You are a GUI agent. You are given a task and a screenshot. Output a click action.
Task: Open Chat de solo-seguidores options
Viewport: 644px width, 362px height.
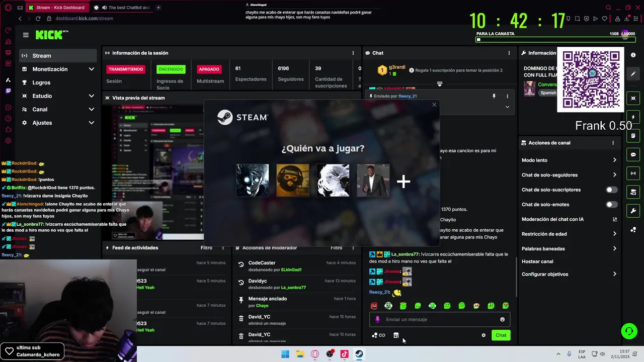click(x=569, y=175)
